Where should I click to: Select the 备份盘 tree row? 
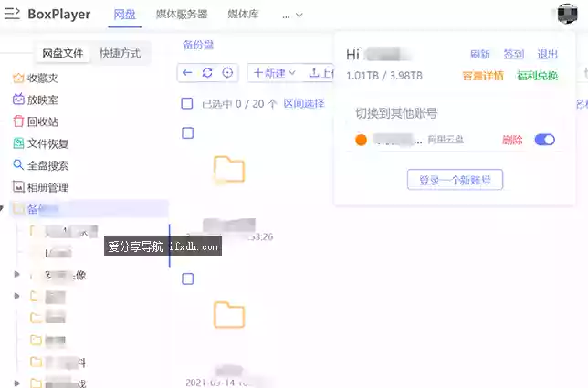[x=89, y=208]
